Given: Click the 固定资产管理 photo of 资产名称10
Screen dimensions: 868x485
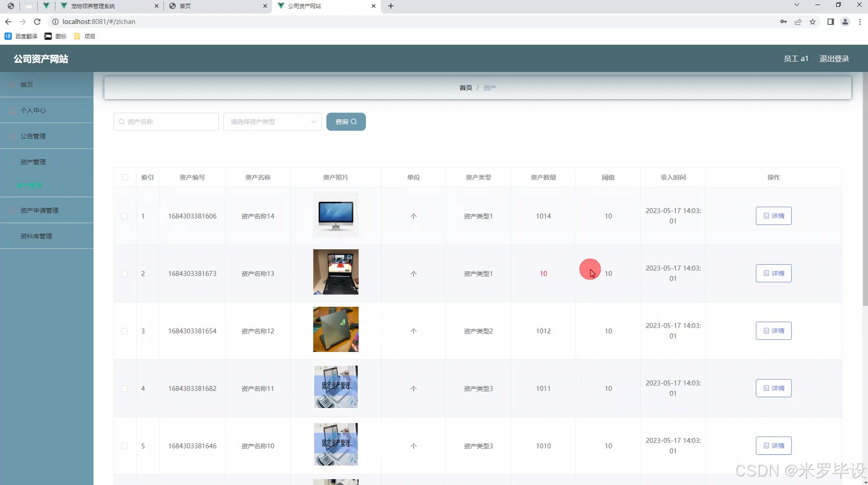Looking at the screenshot, I should tap(336, 444).
